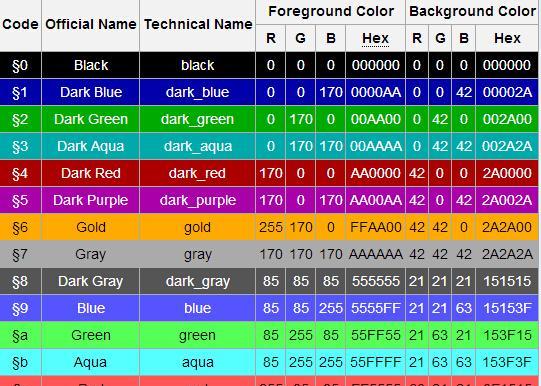Select the 'dark_green' technical name
Image resolution: width=541 pixels, height=386 pixels.
click(198, 119)
